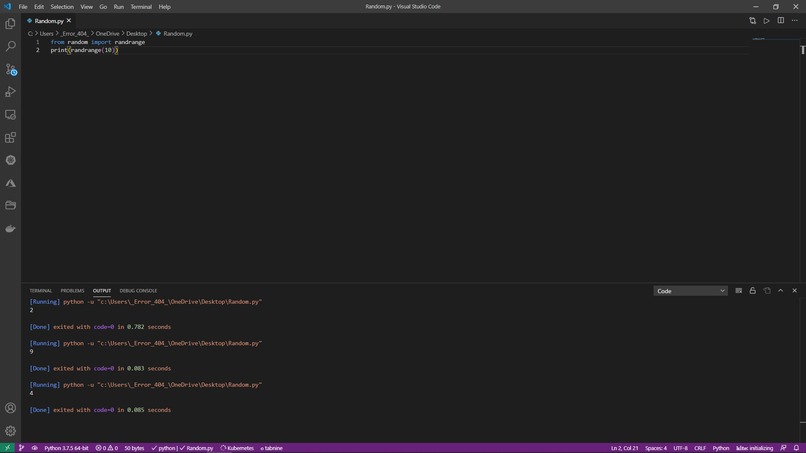Screen dimensions: 806x453
Task: Toggle output scroll lock icon
Action: [753, 291]
